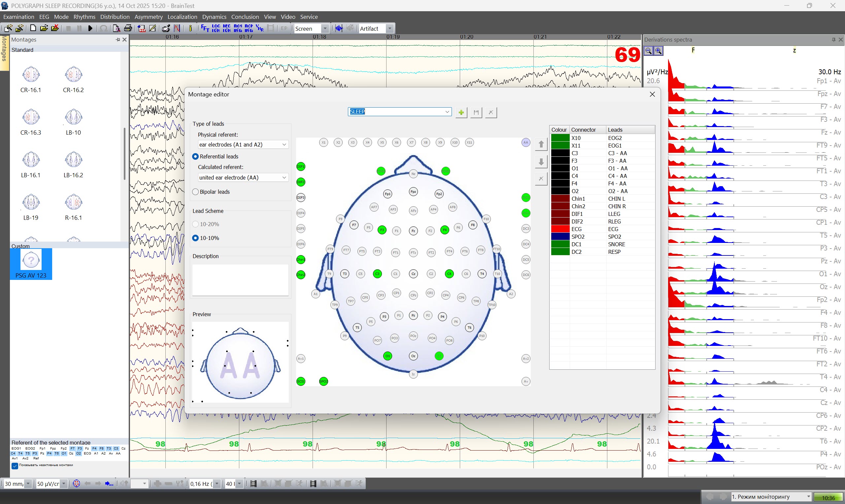Open the Rhythms menu
The height and width of the screenshot is (504, 845).
[84, 17]
